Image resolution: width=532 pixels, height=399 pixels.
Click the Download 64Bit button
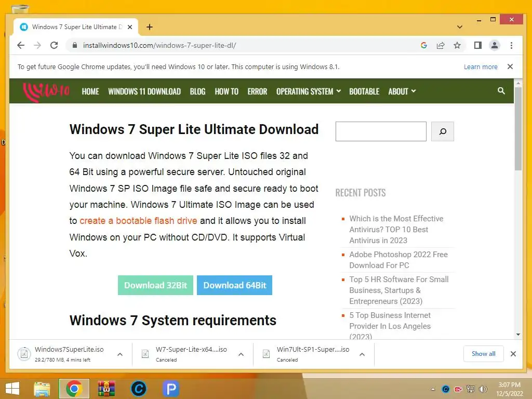234,285
